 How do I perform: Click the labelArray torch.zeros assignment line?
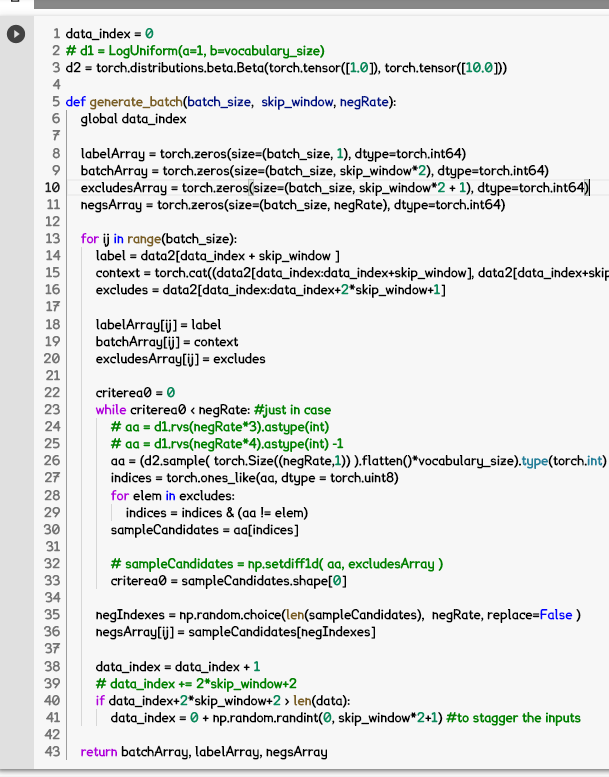pos(273,154)
